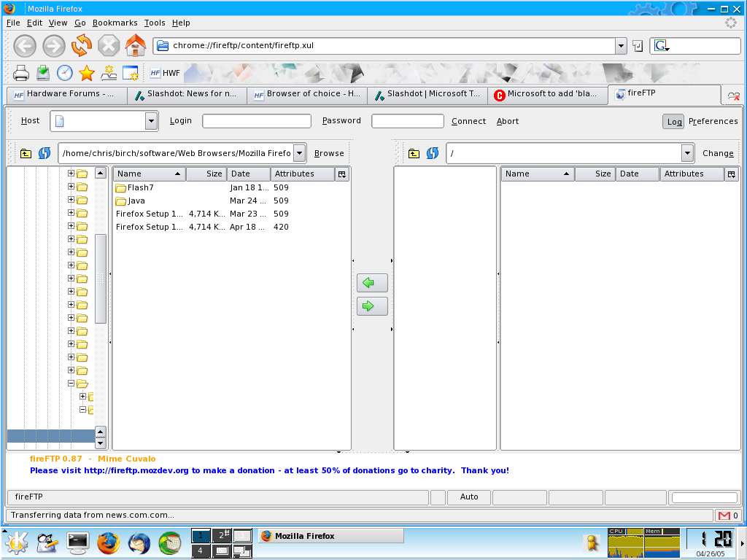Open the File menu
Screen dimensions: 747x560
tap(13, 23)
